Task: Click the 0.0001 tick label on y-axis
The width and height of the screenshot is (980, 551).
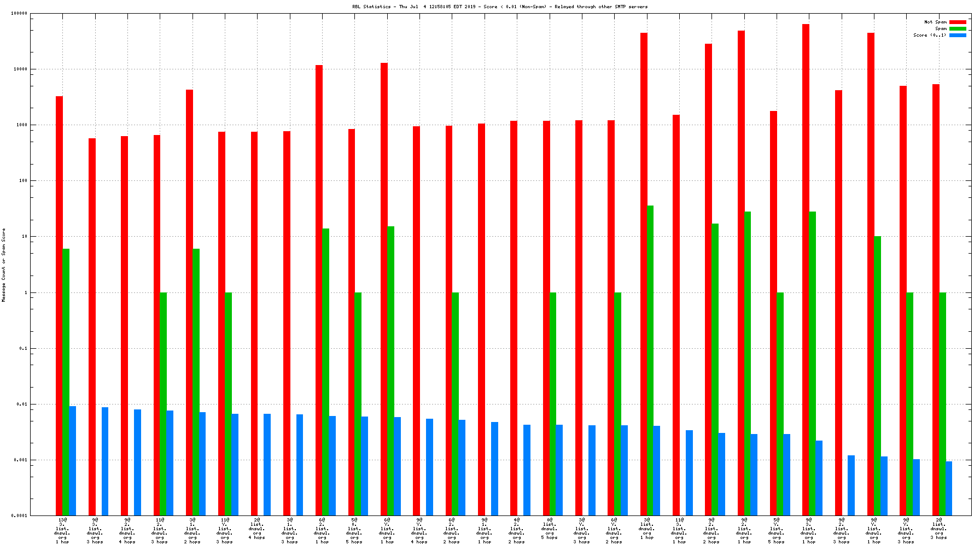Action: 19,515
